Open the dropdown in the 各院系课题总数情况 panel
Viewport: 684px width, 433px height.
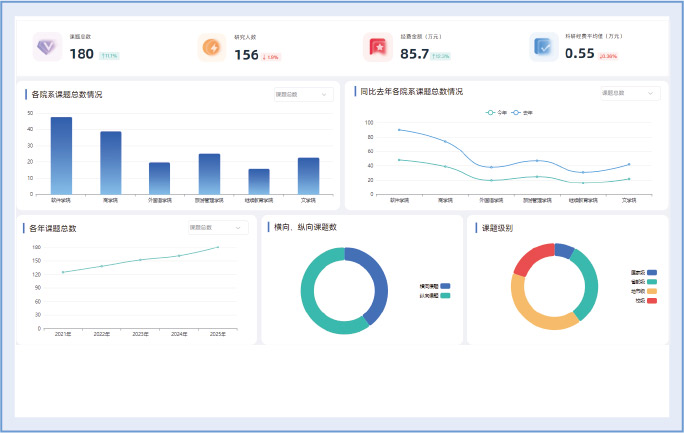[303, 94]
